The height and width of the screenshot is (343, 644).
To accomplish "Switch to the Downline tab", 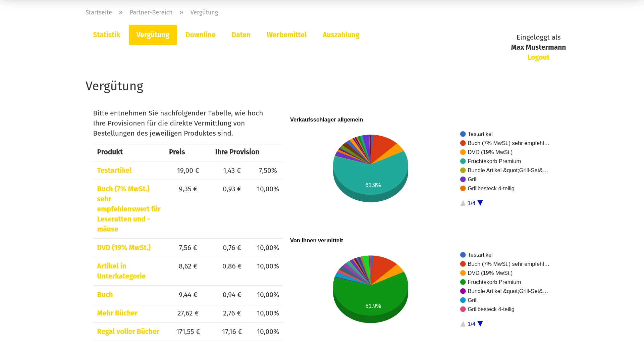I will [200, 35].
